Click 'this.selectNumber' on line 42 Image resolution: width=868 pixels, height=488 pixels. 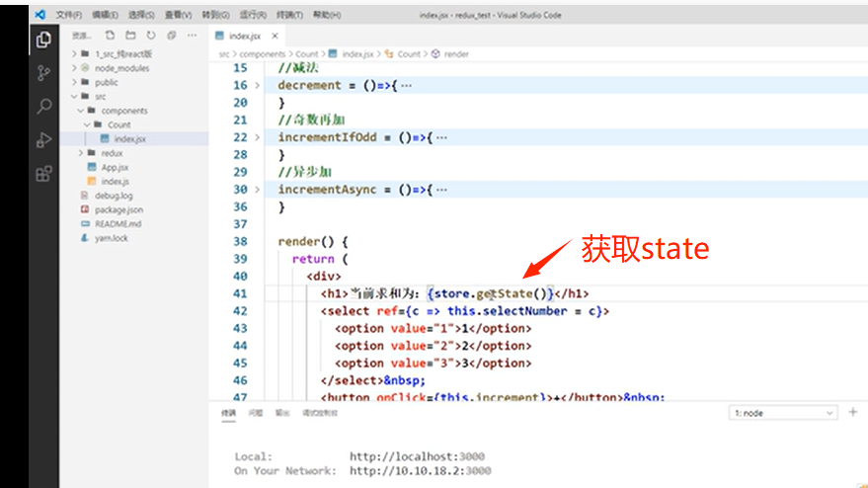[x=507, y=311]
